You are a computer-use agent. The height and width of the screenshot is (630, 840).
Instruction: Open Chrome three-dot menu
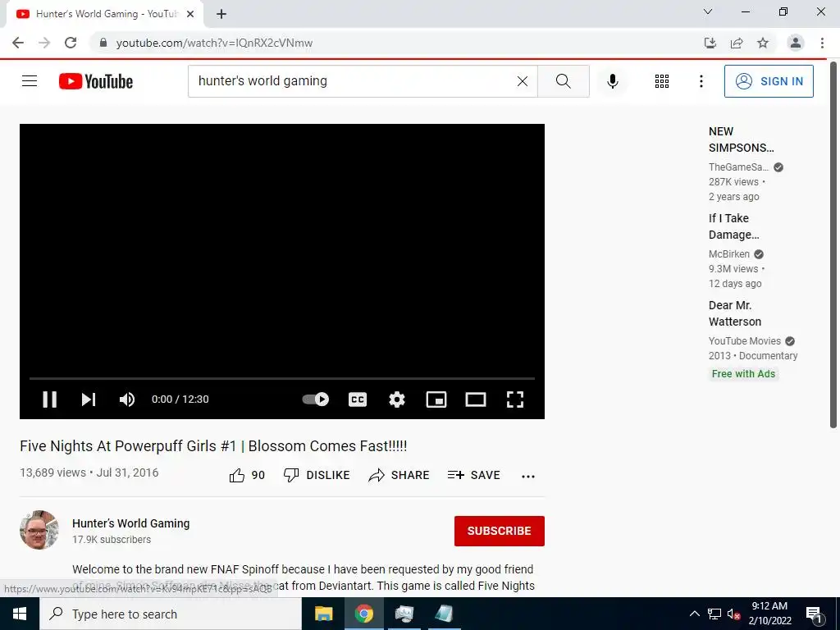click(x=822, y=43)
